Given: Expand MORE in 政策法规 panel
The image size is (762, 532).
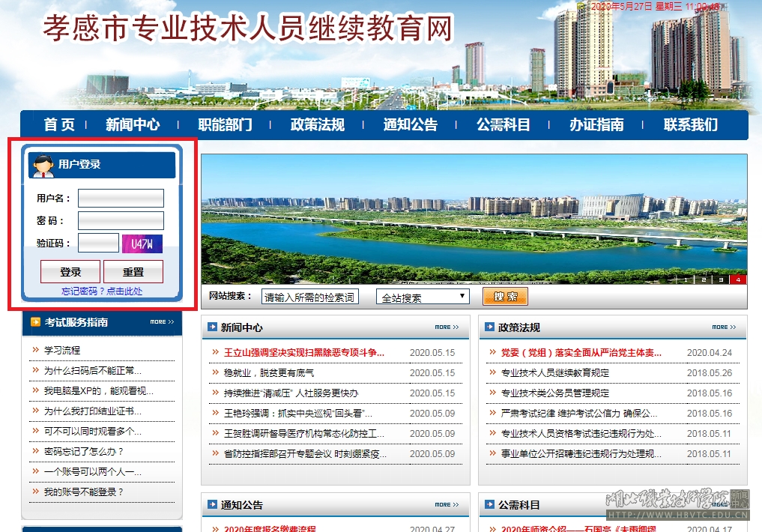Looking at the screenshot, I should coord(724,327).
